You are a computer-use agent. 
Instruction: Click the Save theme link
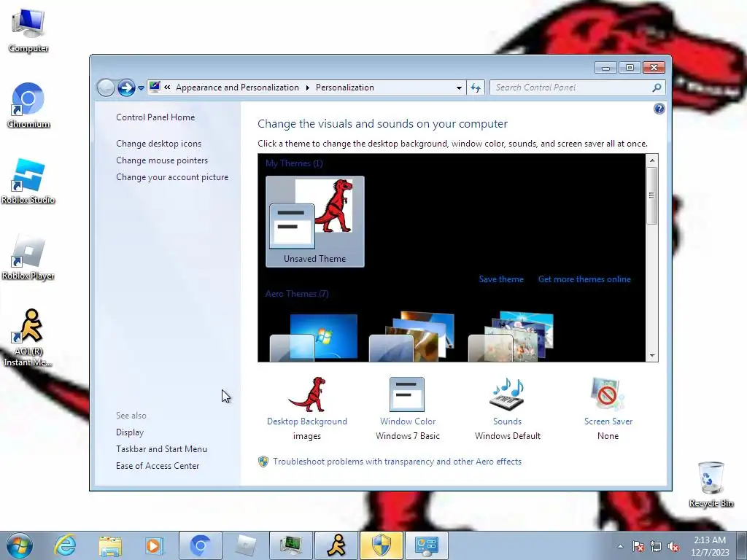[501, 279]
